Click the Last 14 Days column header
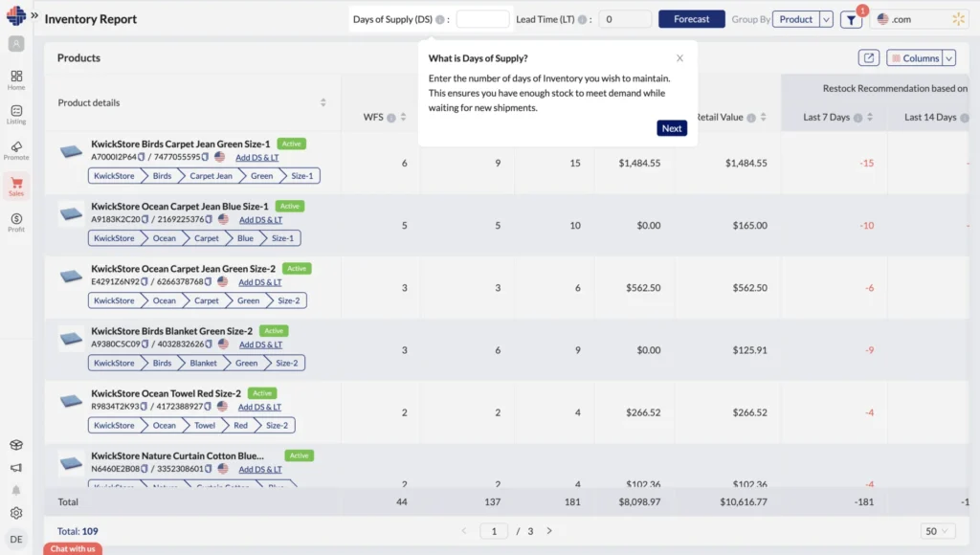 pyautogui.click(x=930, y=118)
